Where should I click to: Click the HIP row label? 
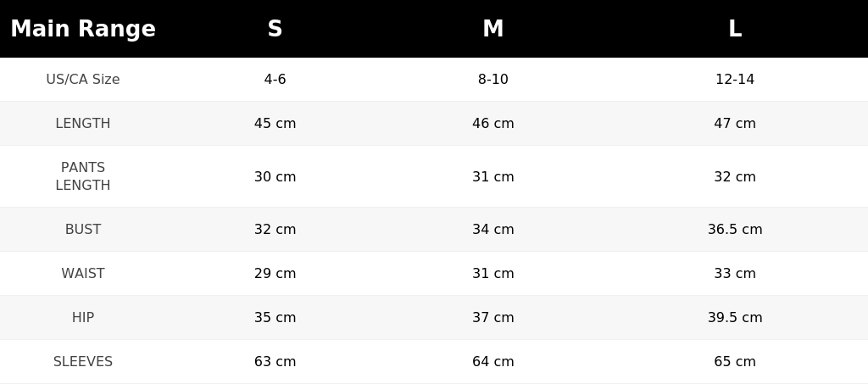[83, 318]
